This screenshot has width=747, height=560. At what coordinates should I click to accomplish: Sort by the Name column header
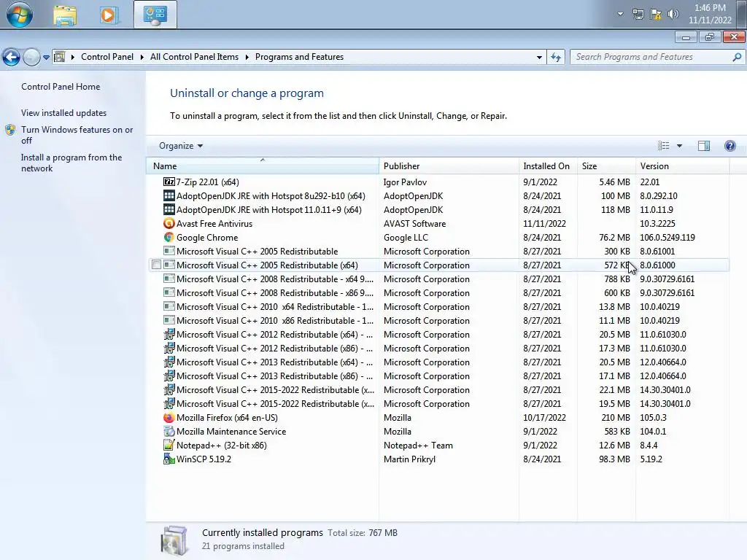pyautogui.click(x=263, y=166)
